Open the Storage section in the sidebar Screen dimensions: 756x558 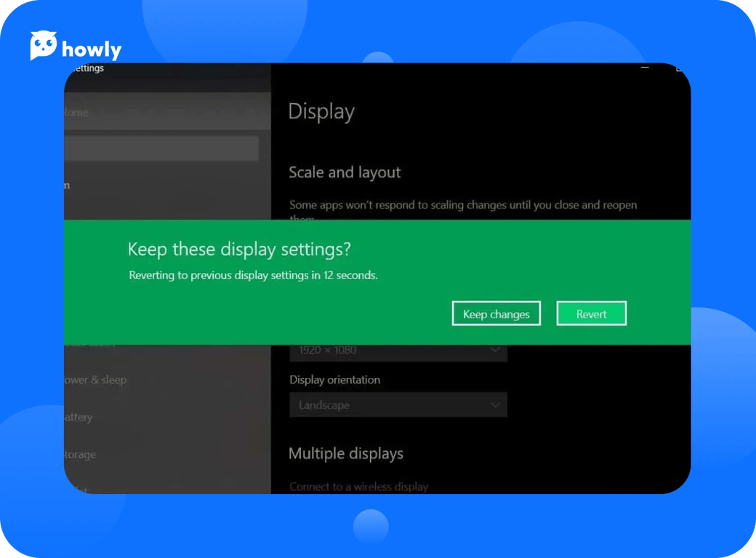click(80, 455)
